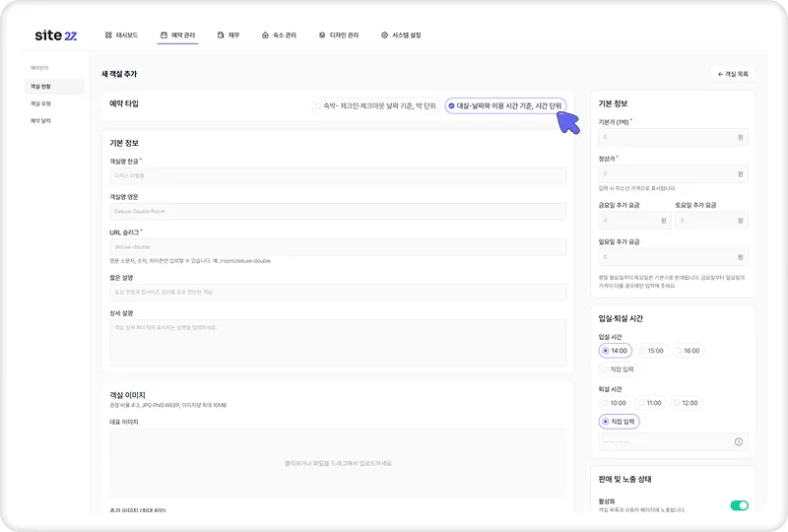Select 12:00 check-out time
Viewport: 788px width, 532px height.
pos(686,403)
